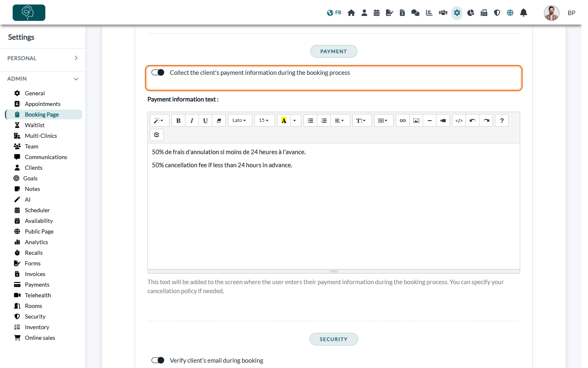Toggle italic formatting in editor toolbar
This screenshot has height=368, width=588.
[192, 121]
